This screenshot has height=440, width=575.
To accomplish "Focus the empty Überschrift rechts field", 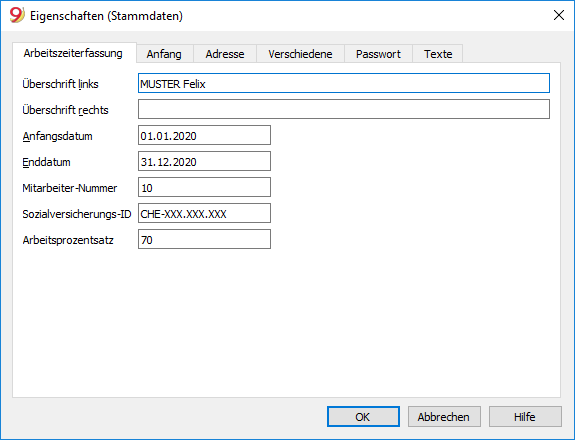I will click(x=344, y=109).
